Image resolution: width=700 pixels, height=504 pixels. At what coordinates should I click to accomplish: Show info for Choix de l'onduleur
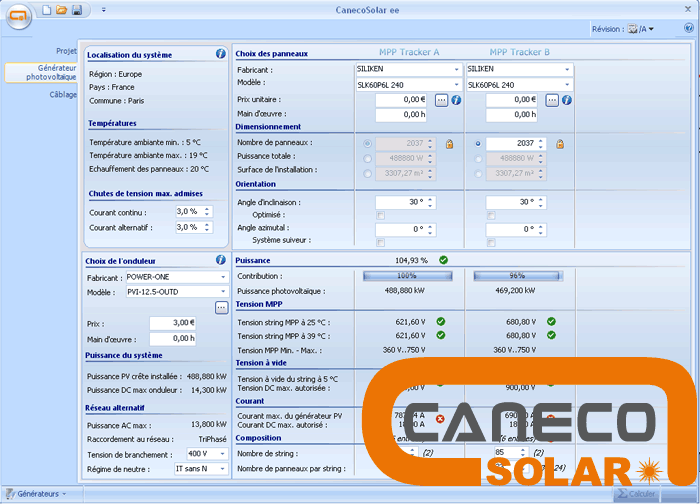tap(221, 260)
